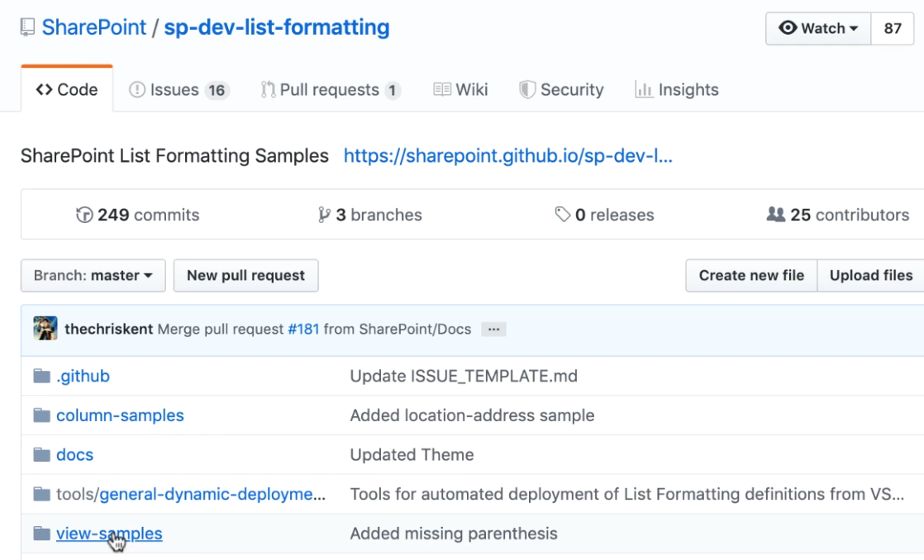Open the column-samples folder
The image size is (924, 560).
tap(120, 415)
